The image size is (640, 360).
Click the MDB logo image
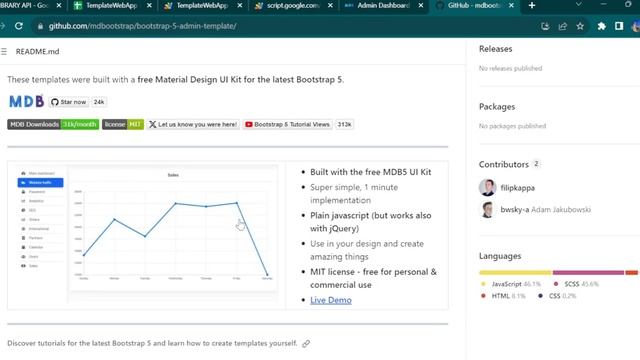click(27, 101)
